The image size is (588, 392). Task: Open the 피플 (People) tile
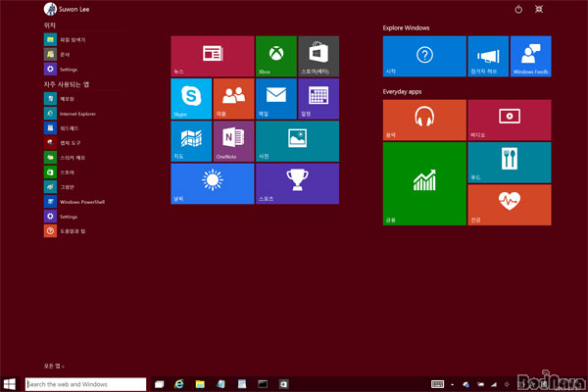pyautogui.click(x=233, y=99)
